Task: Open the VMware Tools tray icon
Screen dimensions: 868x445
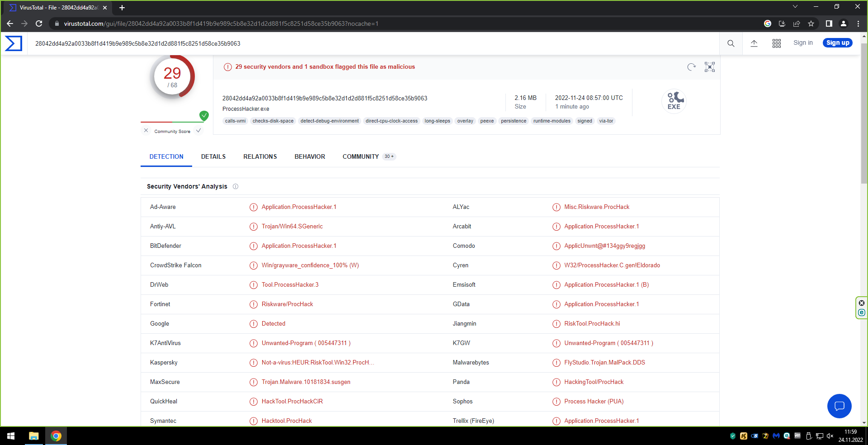Action: [x=797, y=436]
